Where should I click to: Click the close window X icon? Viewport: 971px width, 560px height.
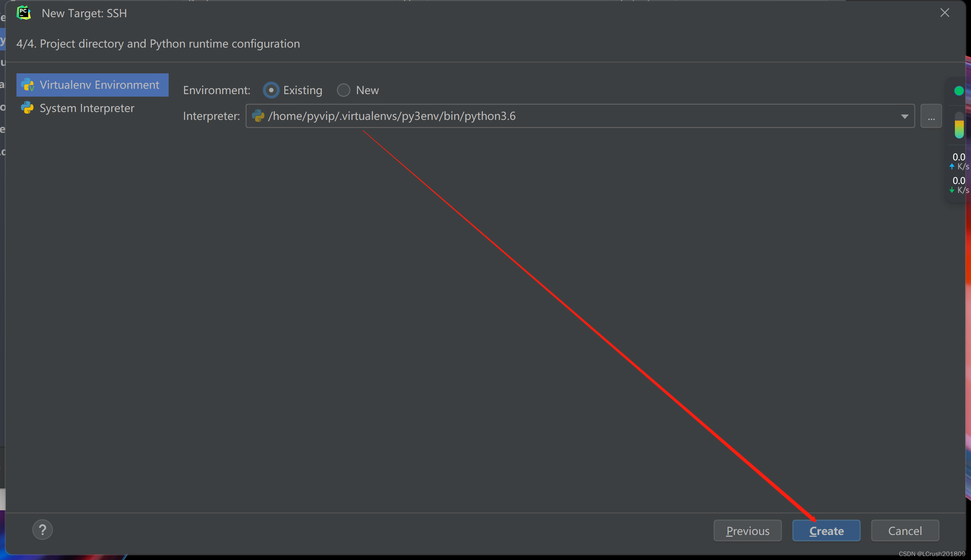pos(945,13)
